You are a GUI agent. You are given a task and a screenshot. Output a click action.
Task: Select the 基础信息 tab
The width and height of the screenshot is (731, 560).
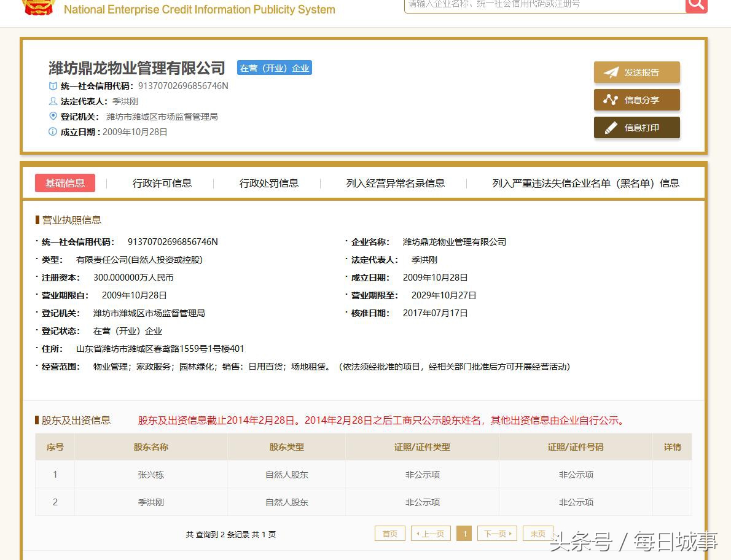click(x=65, y=183)
